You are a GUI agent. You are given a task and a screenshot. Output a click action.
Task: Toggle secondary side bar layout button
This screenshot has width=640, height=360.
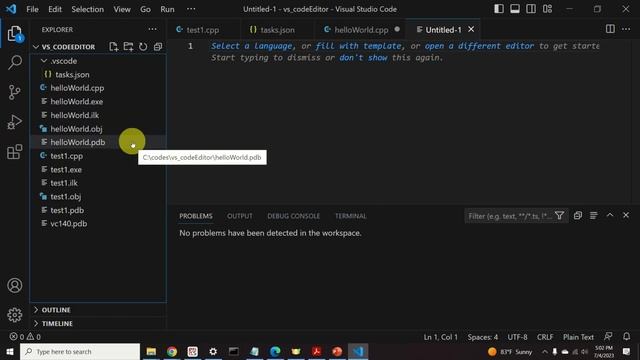click(x=531, y=9)
